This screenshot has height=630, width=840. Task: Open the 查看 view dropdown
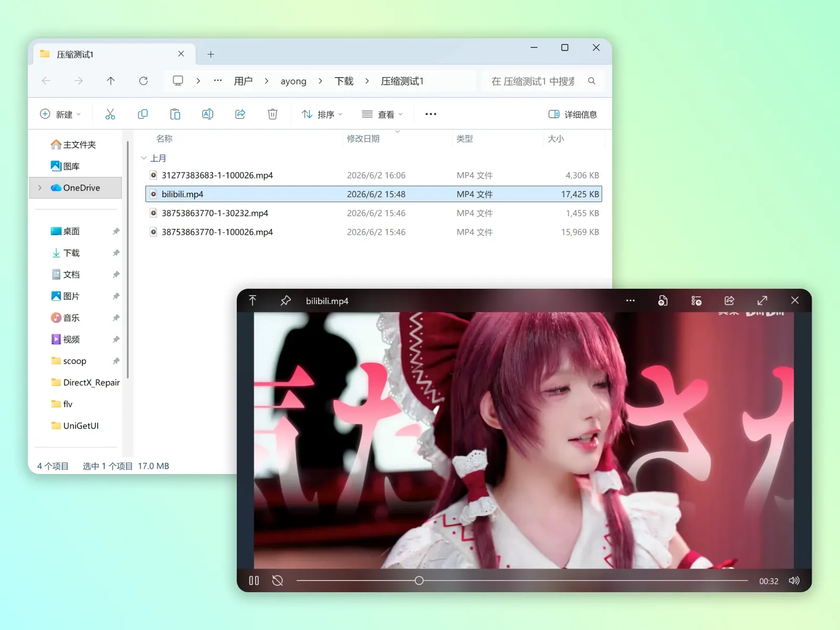(x=383, y=114)
